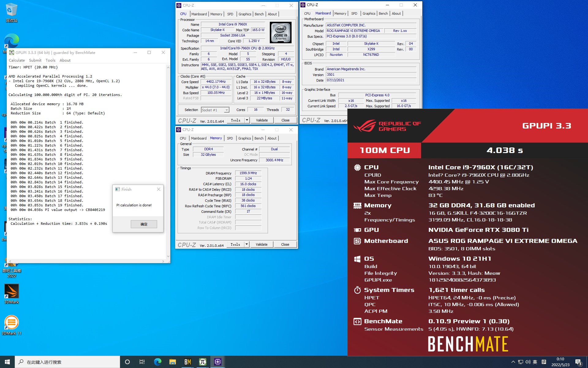Select Bench tab in CPU-Z Memory window
Viewport: 588px width, 368px height.
click(259, 138)
